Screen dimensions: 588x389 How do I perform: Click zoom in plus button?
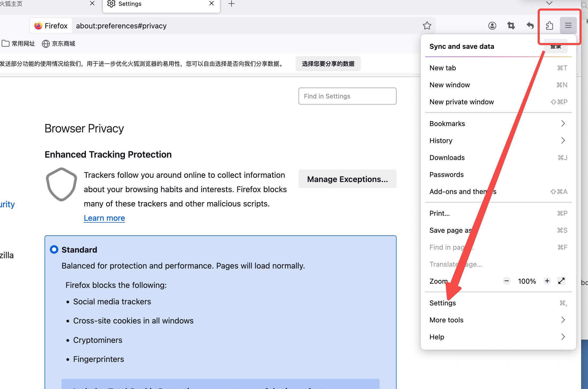(x=547, y=281)
